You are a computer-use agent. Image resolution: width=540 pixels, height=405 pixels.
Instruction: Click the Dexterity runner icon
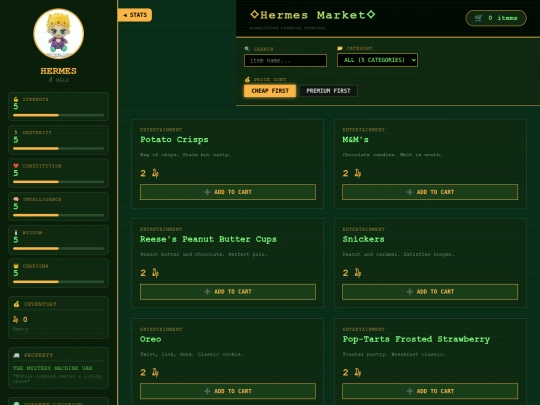pyautogui.click(x=16, y=133)
